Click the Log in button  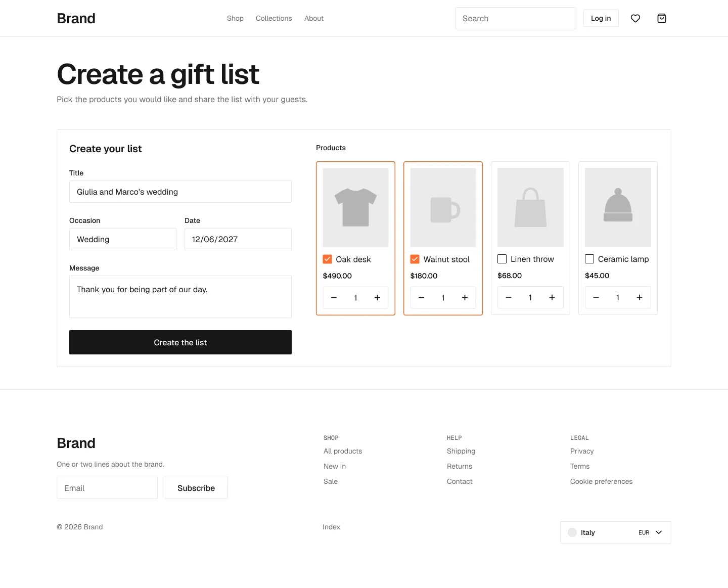[601, 18]
